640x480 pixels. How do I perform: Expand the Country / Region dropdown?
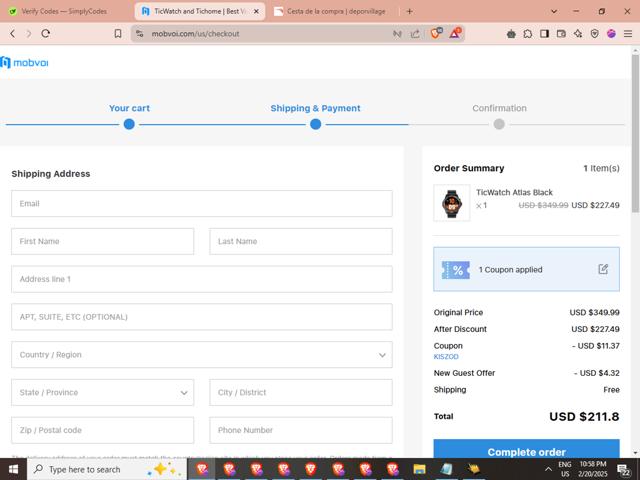pyautogui.click(x=202, y=355)
